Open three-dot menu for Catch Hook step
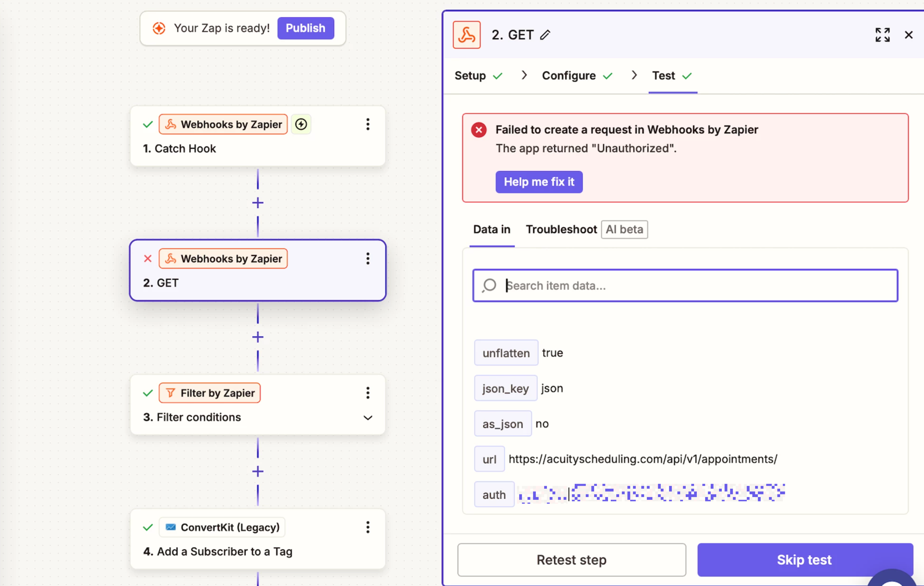Image resolution: width=924 pixels, height=586 pixels. 368,124
